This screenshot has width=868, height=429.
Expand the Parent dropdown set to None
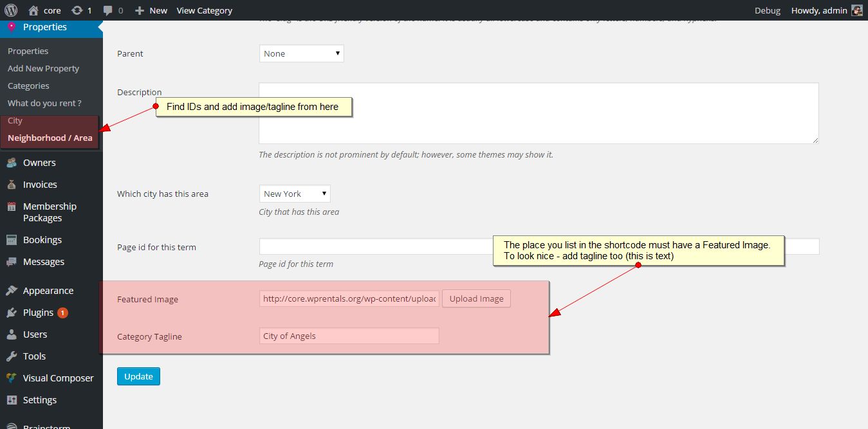click(x=302, y=53)
